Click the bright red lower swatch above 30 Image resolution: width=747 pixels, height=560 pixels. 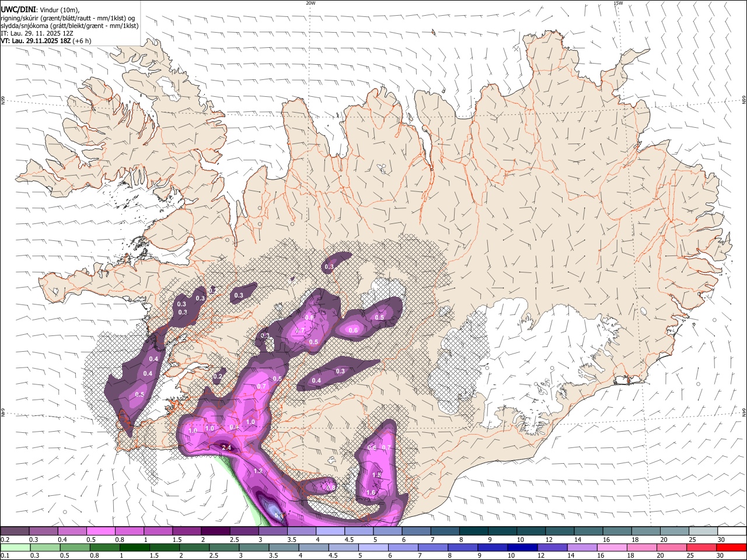731,548
